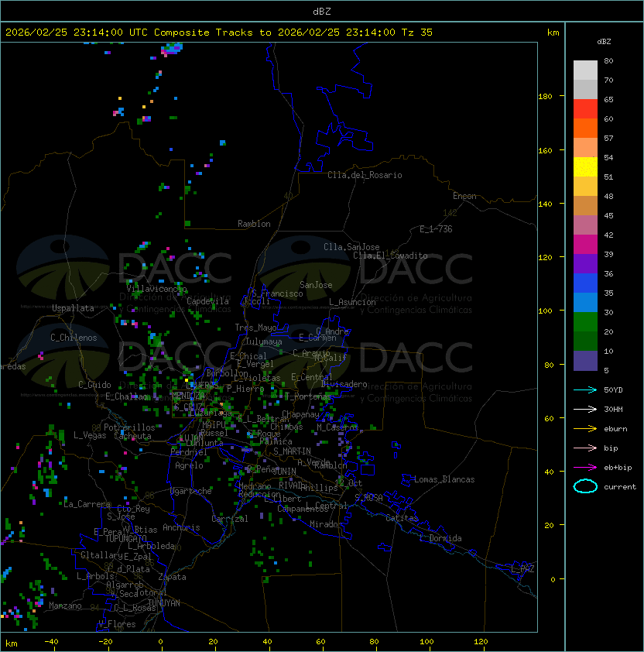Click the magenta 42 dBZ color swatch
Viewport: 644px width, 652px height.
(585, 245)
